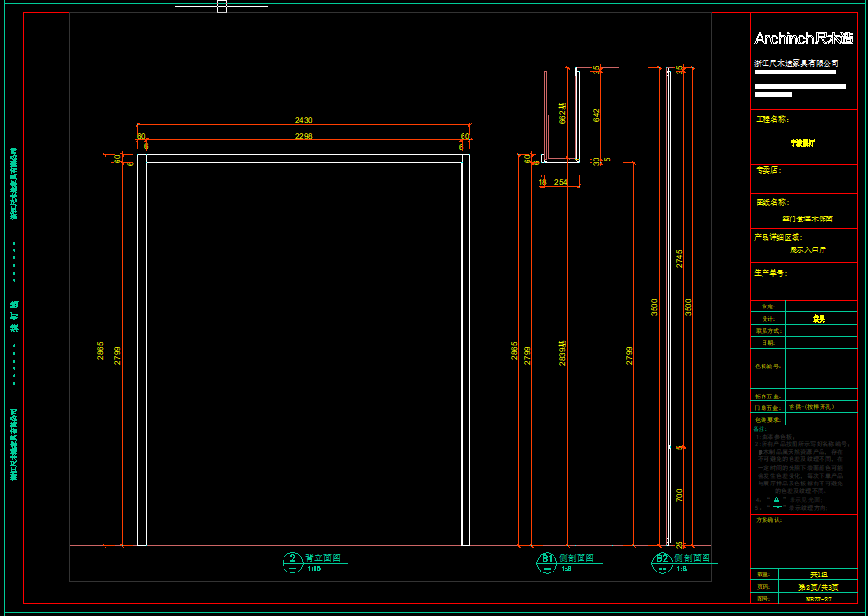The image size is (868, 616).
Task: Select the 642 dimension in the top section detail
Action: pyautogui.click(x=597, y=114)
